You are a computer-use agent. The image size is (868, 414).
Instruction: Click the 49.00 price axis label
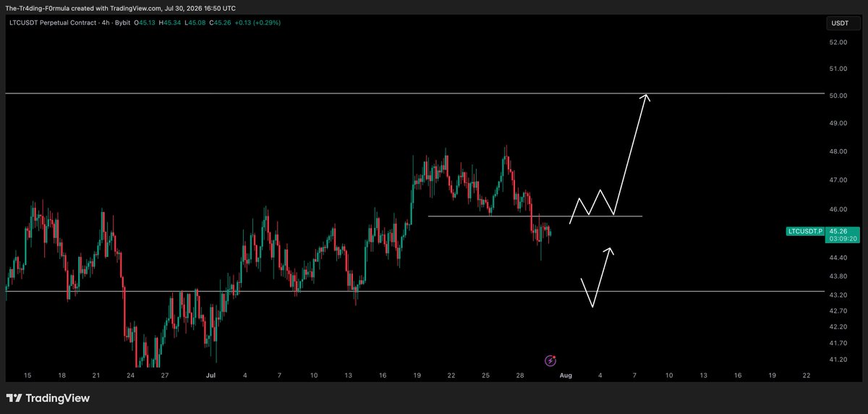click(x=838, y=123)
